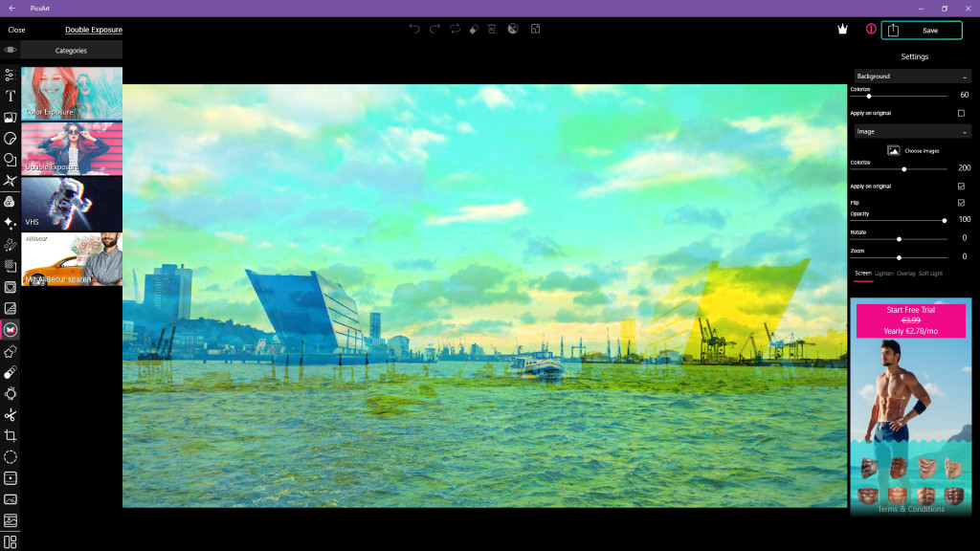
Task: Undo the last action
Action: point(413,29)
